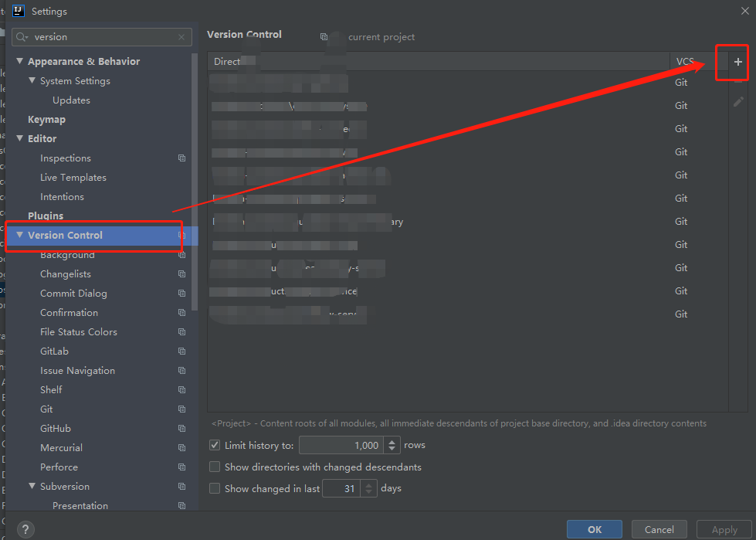Click the help question mark button

25,530
